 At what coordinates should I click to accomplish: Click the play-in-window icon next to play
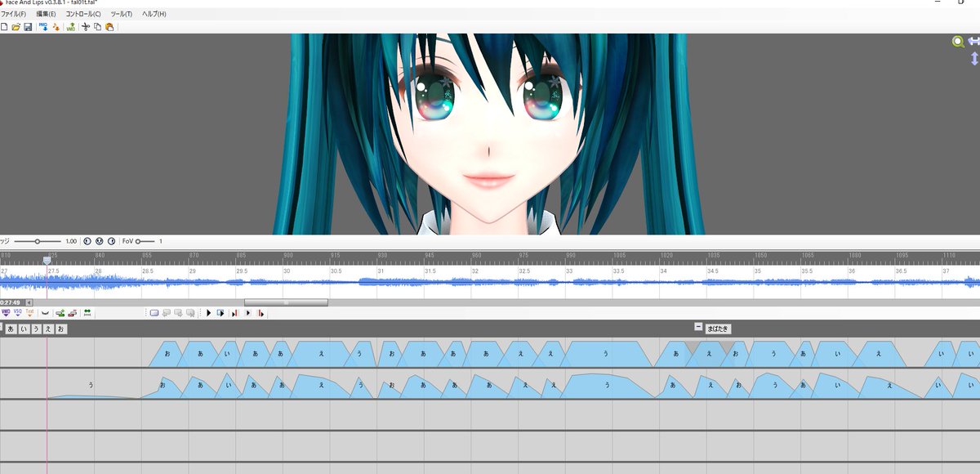click(220, 313)
